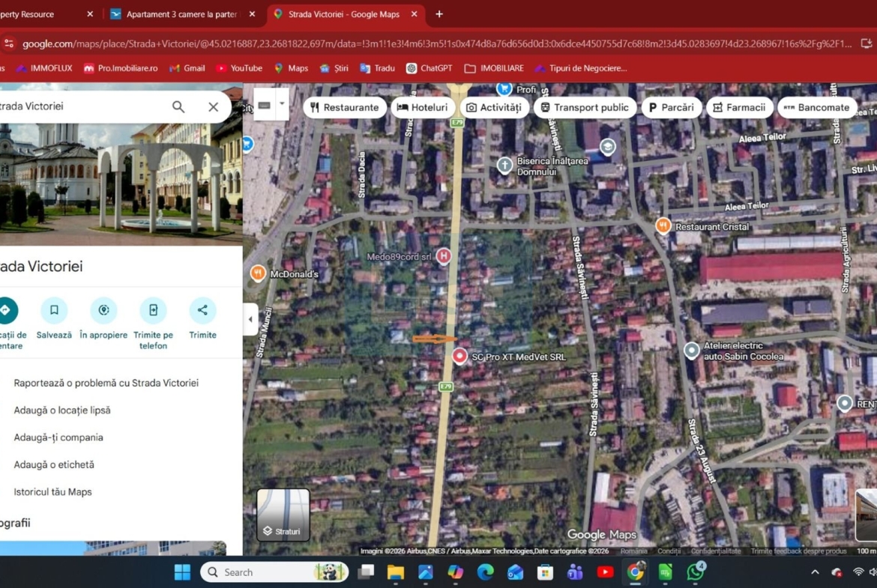This screenshot has width=877, height=588.
Task: Filter map by Hoteluri
Action: click(x=423, y=107)
